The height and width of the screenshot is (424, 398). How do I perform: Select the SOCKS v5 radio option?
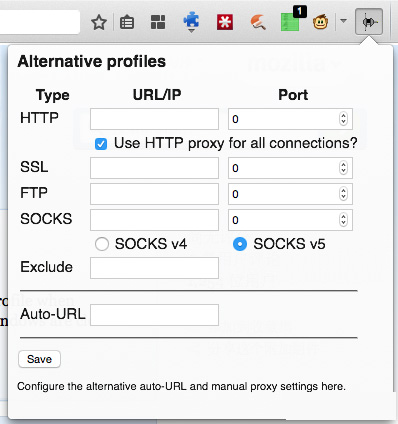[x=240, y=244]
